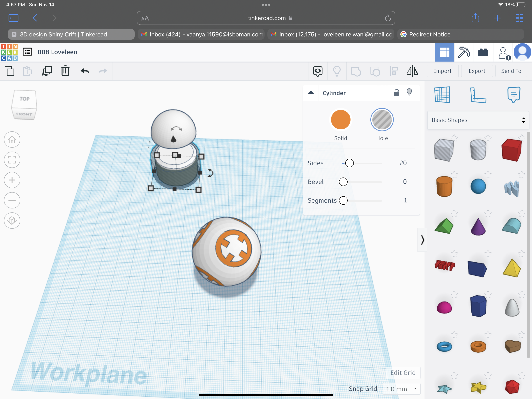Favorite the red Box shape star
This screenshot has height=399, width=532.
pyautogui.click(x=522, y=138)
